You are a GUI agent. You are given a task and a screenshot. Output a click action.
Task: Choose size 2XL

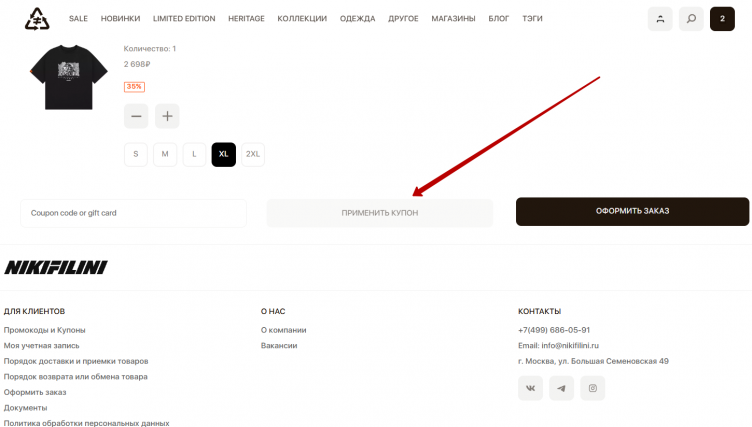pyautogui.click(x=253, y=154)
